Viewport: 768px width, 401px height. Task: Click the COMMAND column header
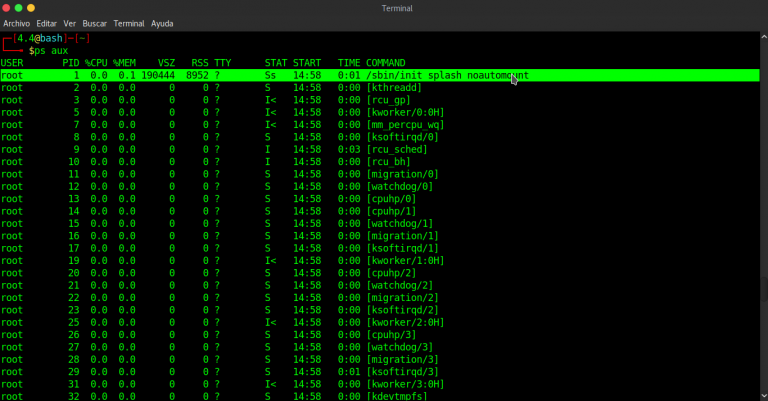[x=386, y=62]
